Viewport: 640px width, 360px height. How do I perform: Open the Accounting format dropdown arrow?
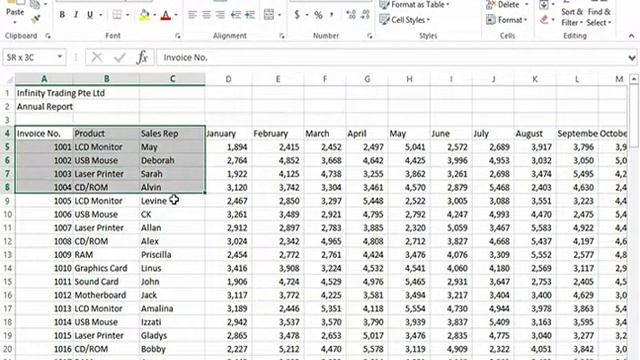coord(307,15)
